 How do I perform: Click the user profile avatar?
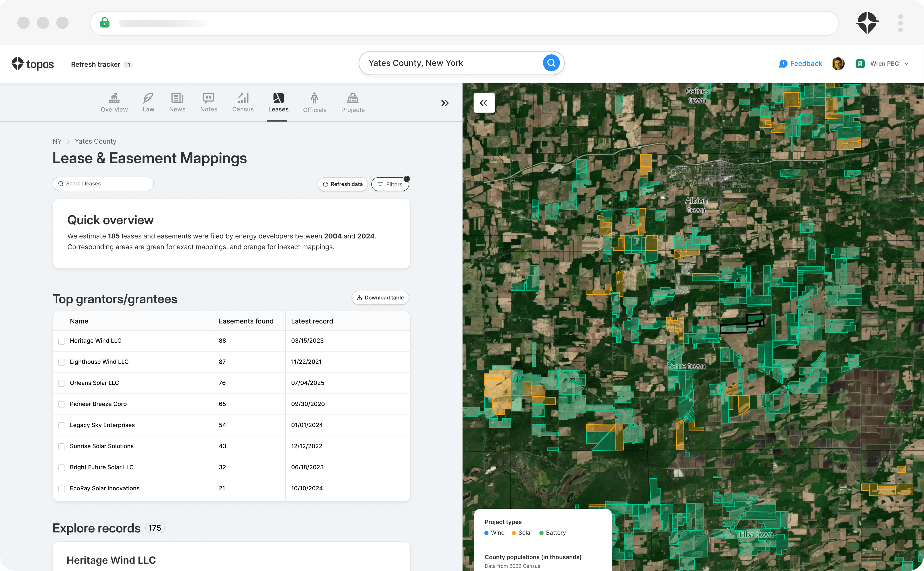(838, 64)
